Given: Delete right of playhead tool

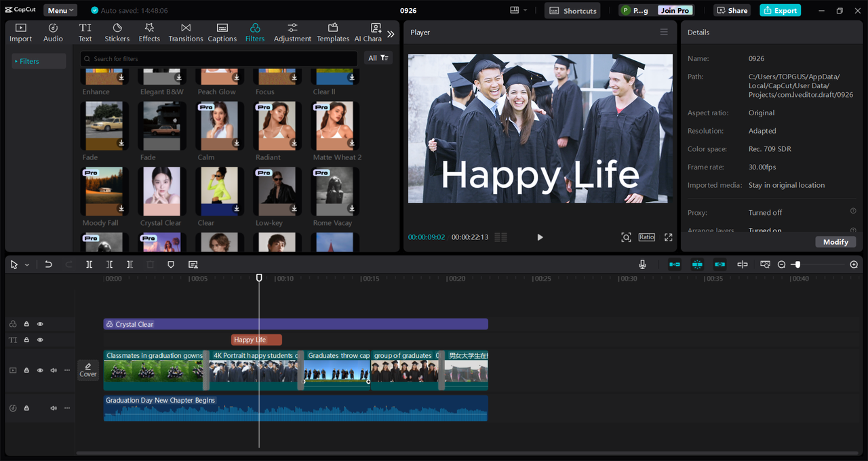Looking at the screenshot, I should coord(130,264).
